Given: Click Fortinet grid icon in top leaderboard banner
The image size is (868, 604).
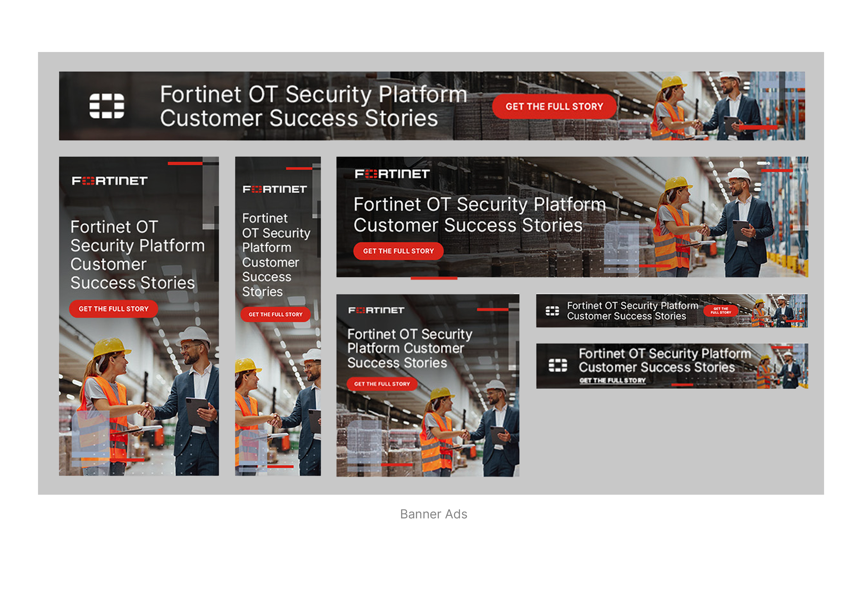Looking at the screenshot, I should 107,106.
